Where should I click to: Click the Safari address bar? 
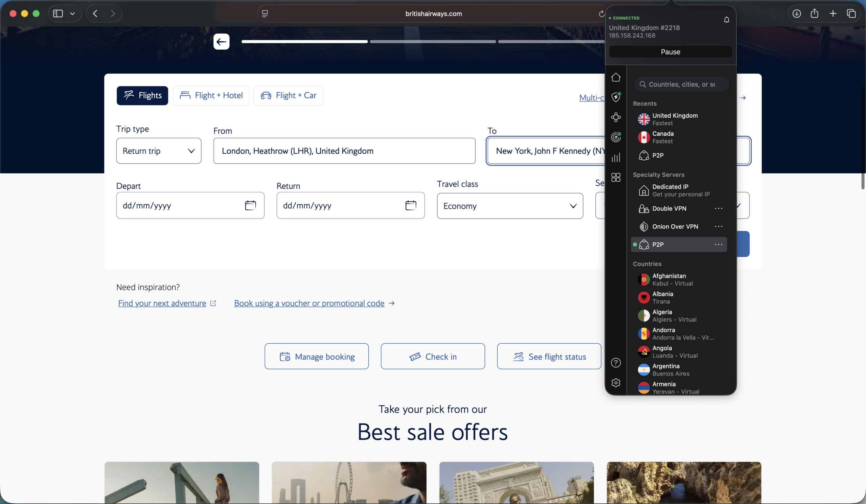(433, 14)
